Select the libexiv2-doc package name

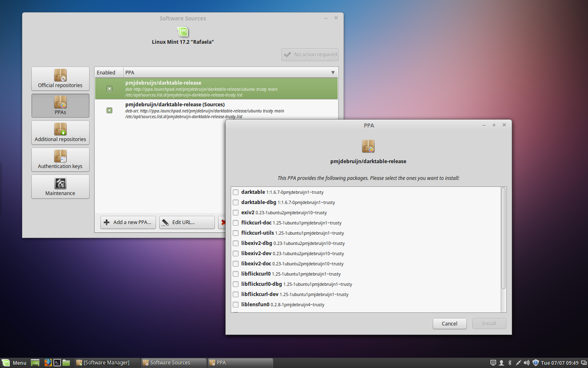[256, 264]
